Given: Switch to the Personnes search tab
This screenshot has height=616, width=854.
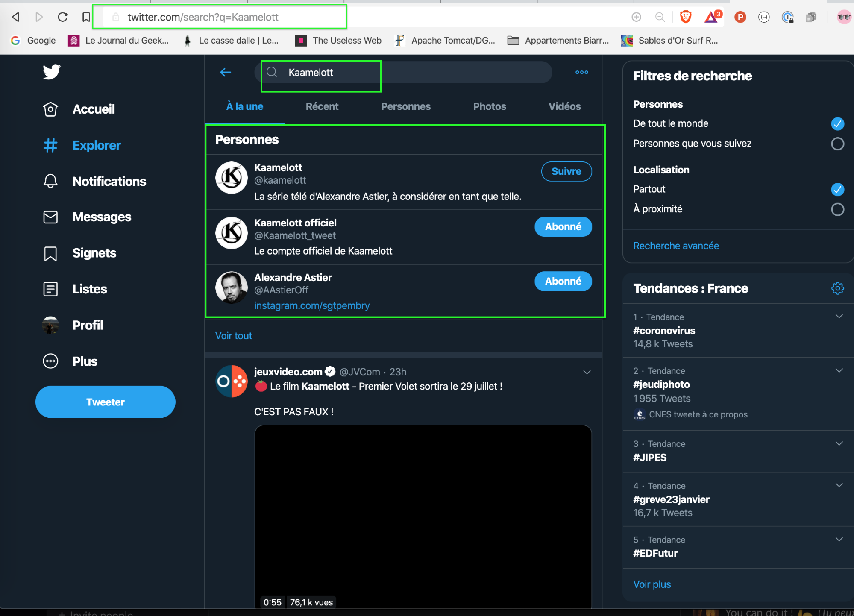Looking at the screenshot, I should point(406,107).
